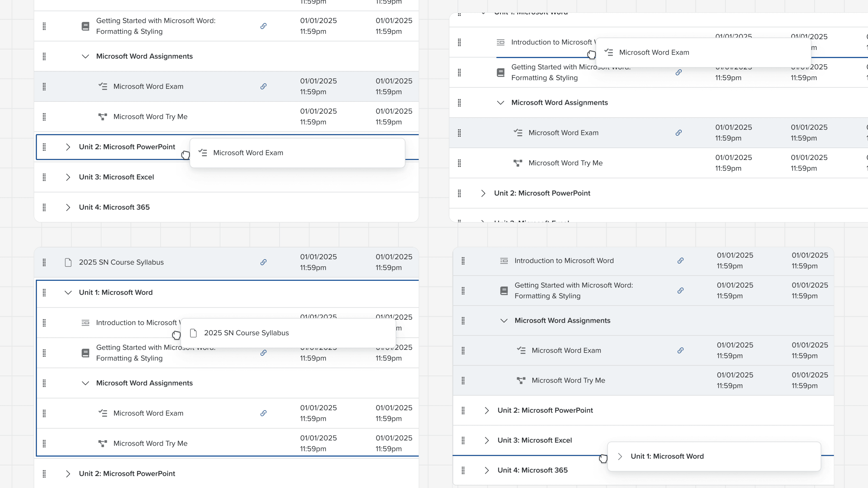This screenshot has width=868, height=488.
Task: Expand Unit 2: Microsoft PowerPoint in bottom-right panel
Action: pyautogui.click(x=487, y=411)
